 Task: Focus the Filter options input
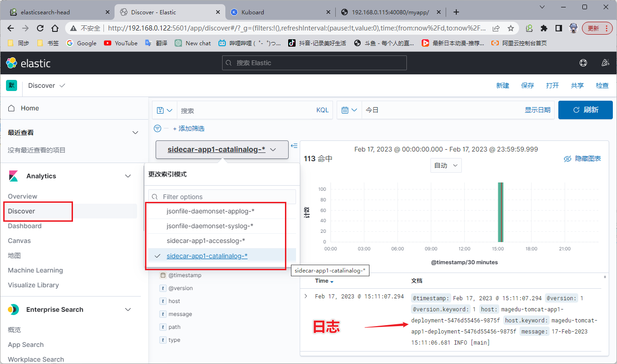(x=222, y=197)
